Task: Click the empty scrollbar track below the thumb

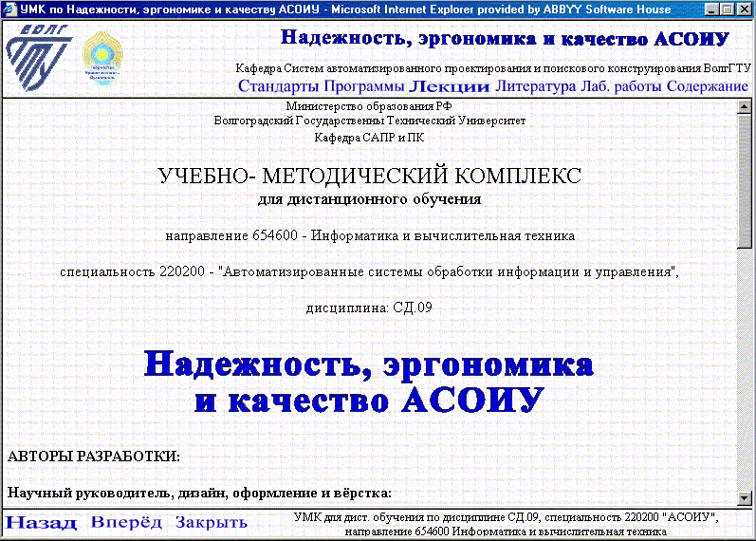Action: click(745, 380)
